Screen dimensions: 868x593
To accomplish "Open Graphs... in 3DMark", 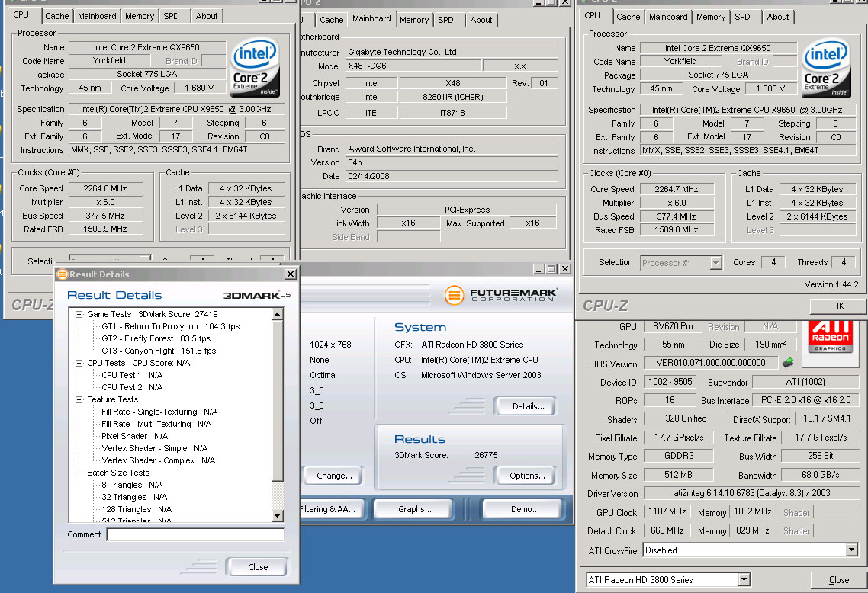I will click(414, 509).
